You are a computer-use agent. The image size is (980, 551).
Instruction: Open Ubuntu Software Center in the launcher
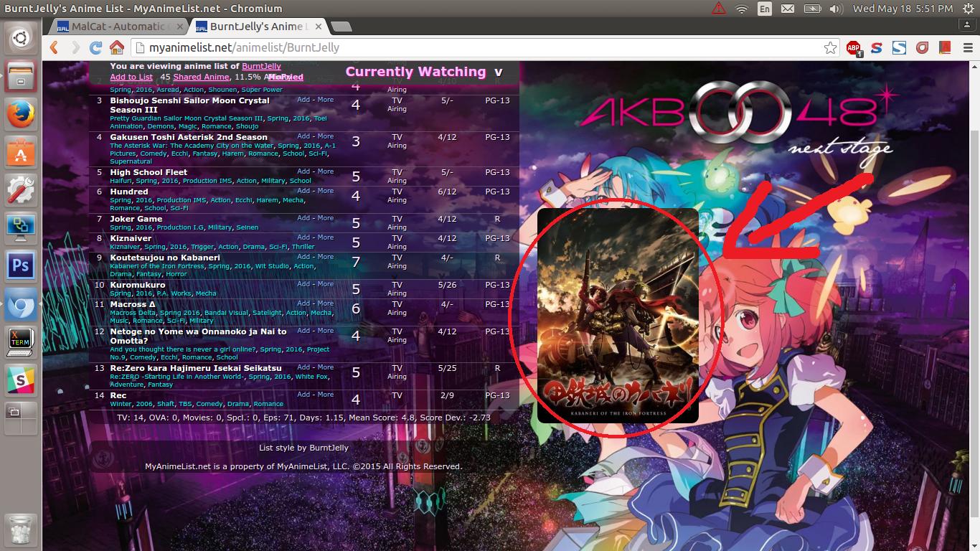pyautogui.click(x=21, y=153)
